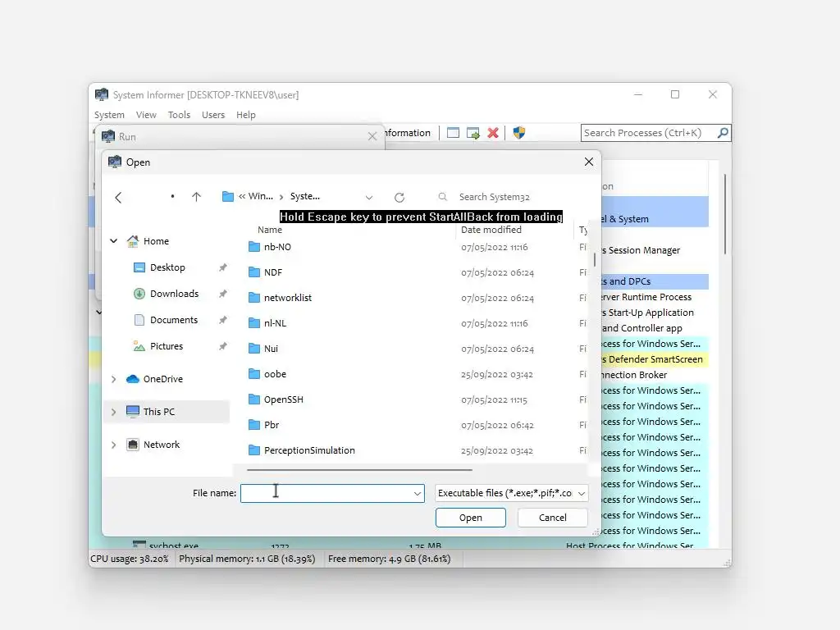Click the pin icon beside Desktop
Image resolution: width=840 pixels, height=630 pixels.
[x=223, y=267]
